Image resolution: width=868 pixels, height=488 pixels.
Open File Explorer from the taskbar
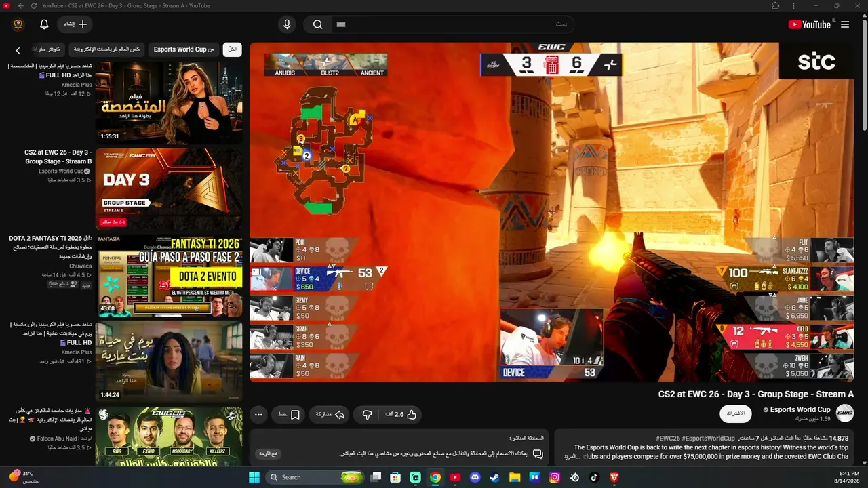click(x=515, y=477)
